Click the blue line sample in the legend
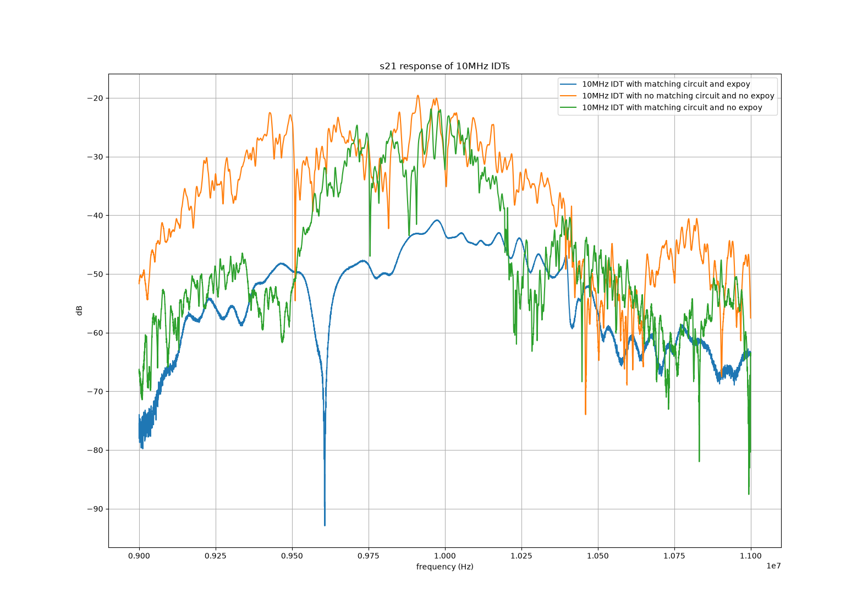 [569, 85]
